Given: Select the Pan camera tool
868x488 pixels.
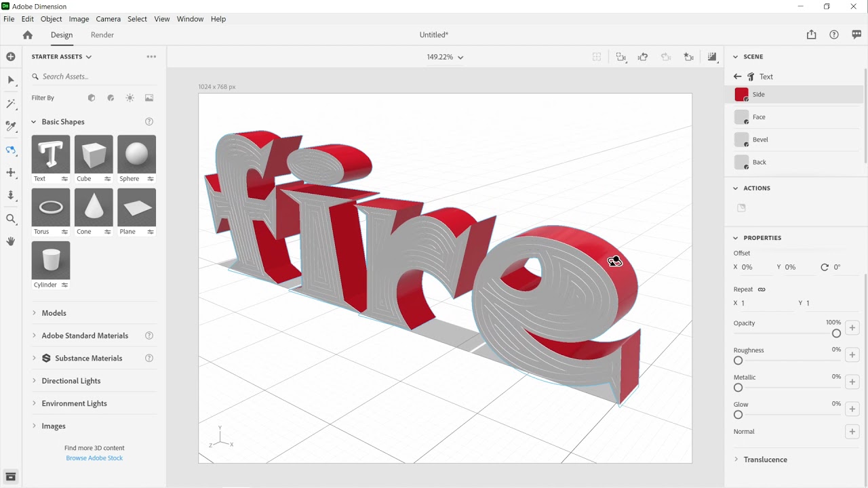Looking at the screenshot, I should tap(11, 173).
